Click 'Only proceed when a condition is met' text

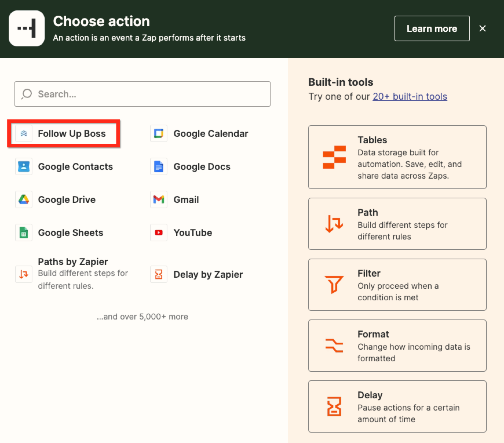(398, 292)
